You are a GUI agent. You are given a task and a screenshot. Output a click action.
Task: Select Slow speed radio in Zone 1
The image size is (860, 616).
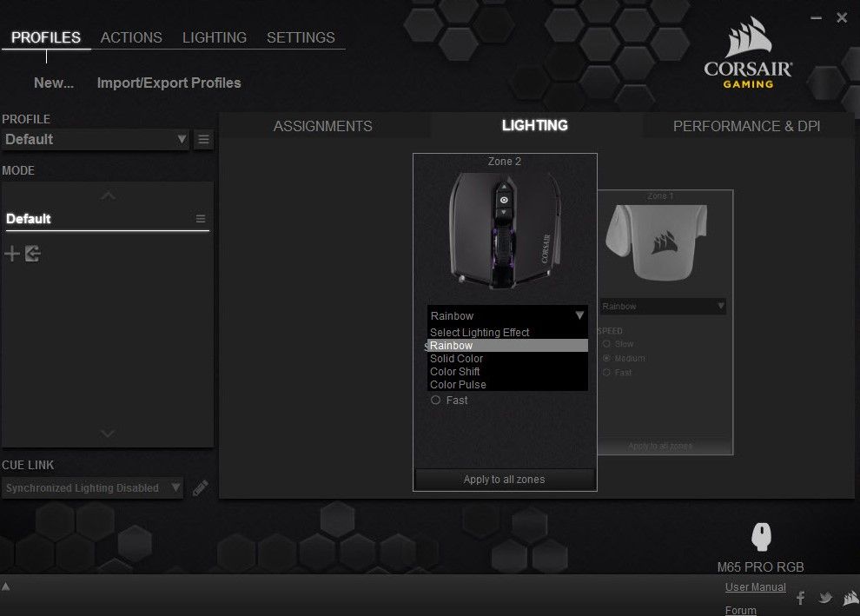click(x=607, y=344)
